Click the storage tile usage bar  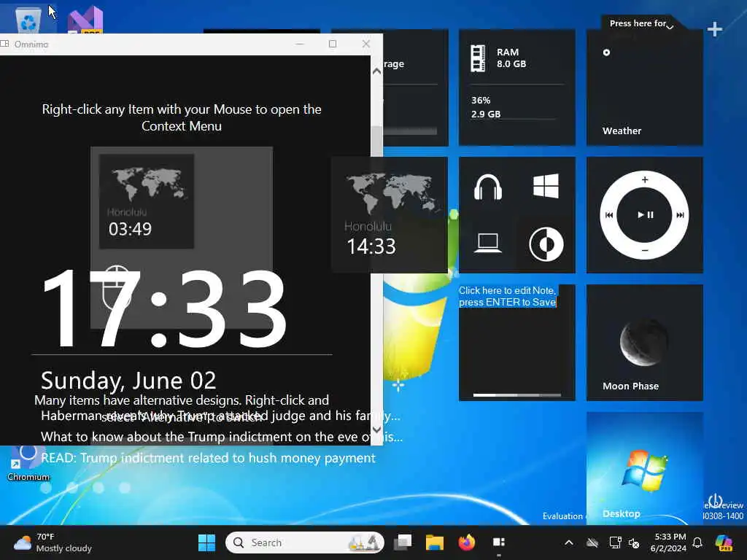click(x=410, y=131)
